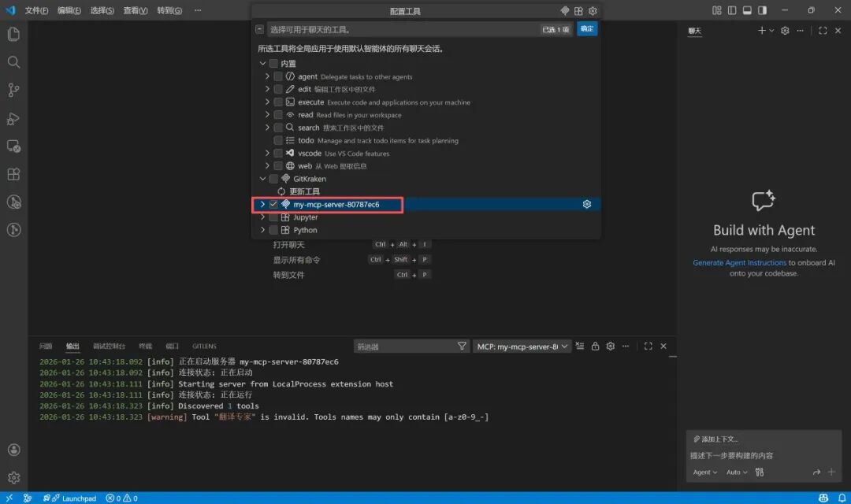Open Extensions view in activity bar
The image size is (851, 504).
[13, 174]
